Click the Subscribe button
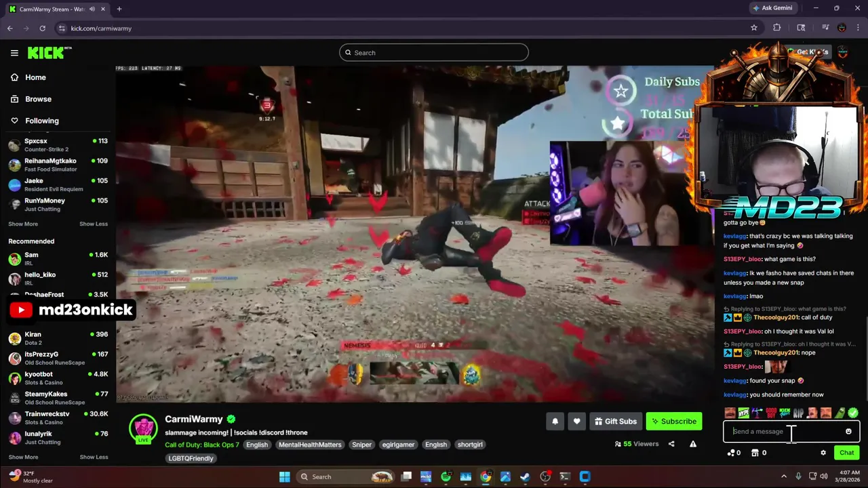 tap(674, 422)
